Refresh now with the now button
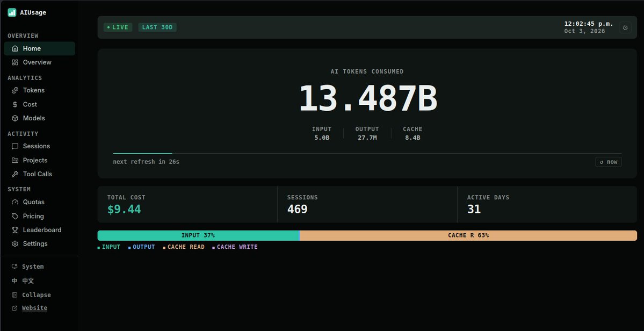Screen dimensions: 644x331 [x=608, y=162]
